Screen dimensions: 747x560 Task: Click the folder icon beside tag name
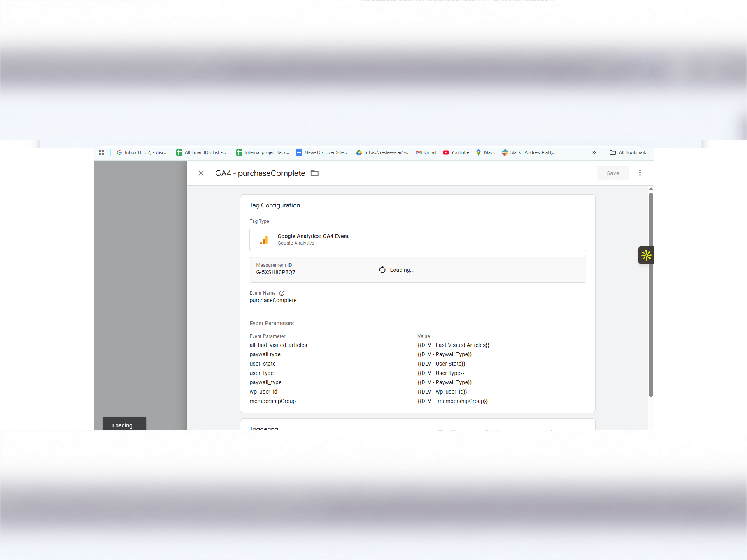point(315,173)
